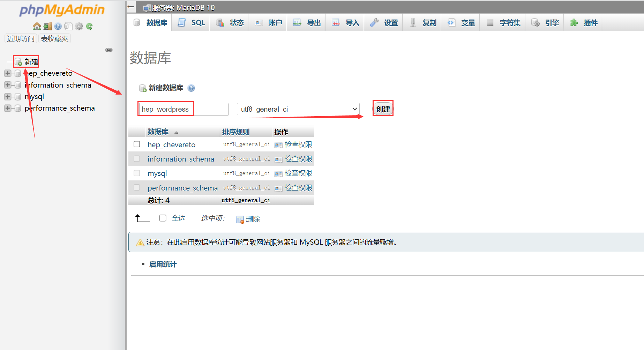Click the link chain icon in sidebar

109,50
